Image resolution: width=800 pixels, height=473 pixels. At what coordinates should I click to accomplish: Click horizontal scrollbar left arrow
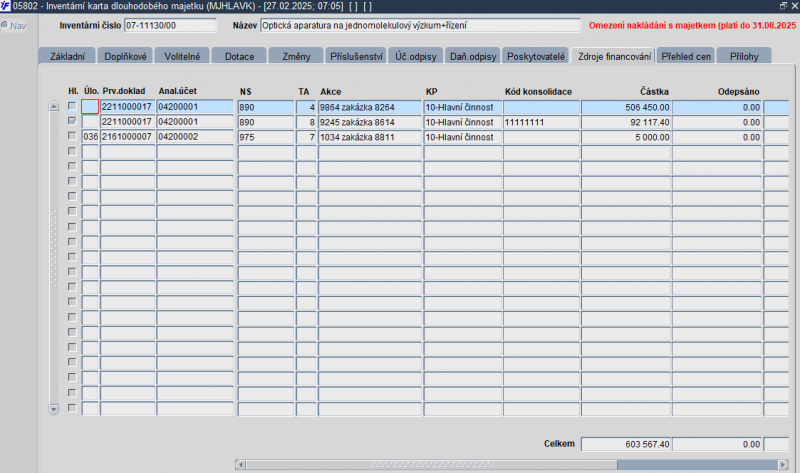[240, 464]
